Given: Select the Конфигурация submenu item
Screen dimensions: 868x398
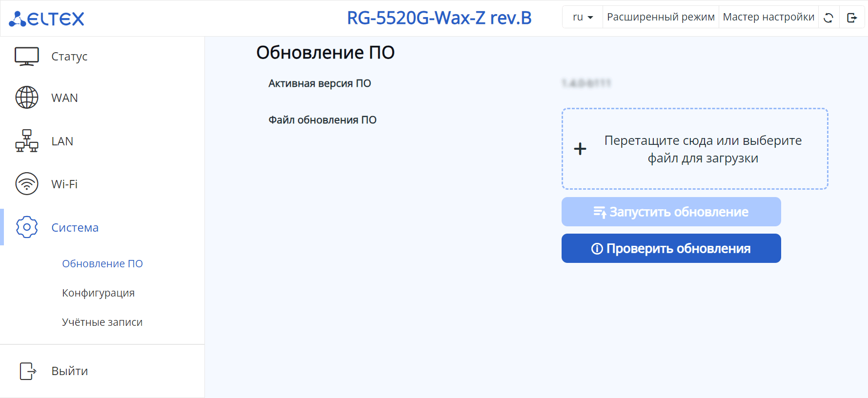Looking at the screenshot, I should click(x=98, y=293).
